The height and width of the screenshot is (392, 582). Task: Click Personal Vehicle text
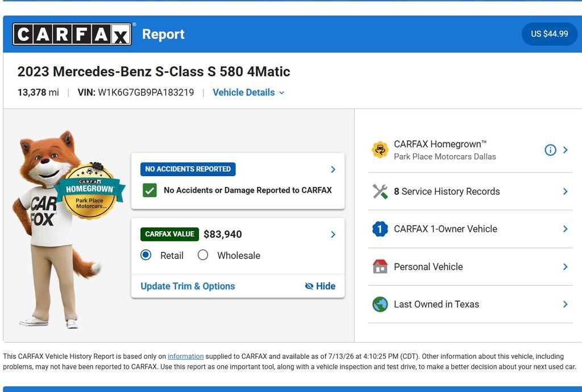[x=429, y=266]
